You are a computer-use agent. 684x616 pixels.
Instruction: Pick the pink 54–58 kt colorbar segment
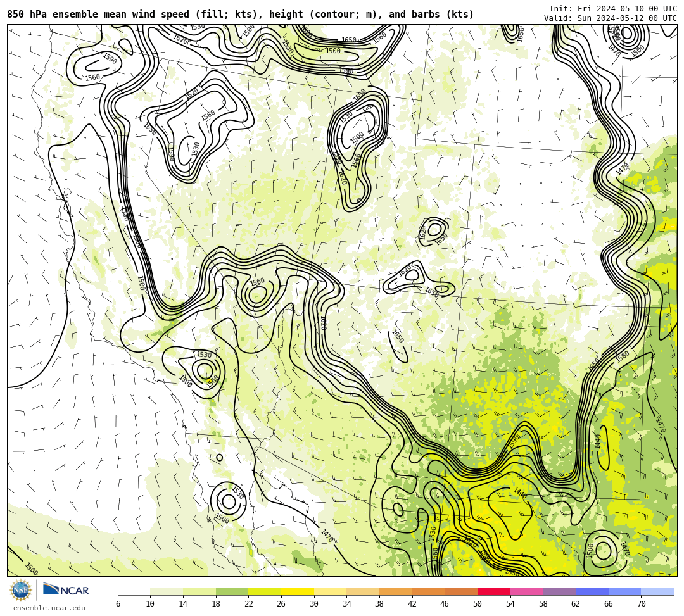point(526,591)
